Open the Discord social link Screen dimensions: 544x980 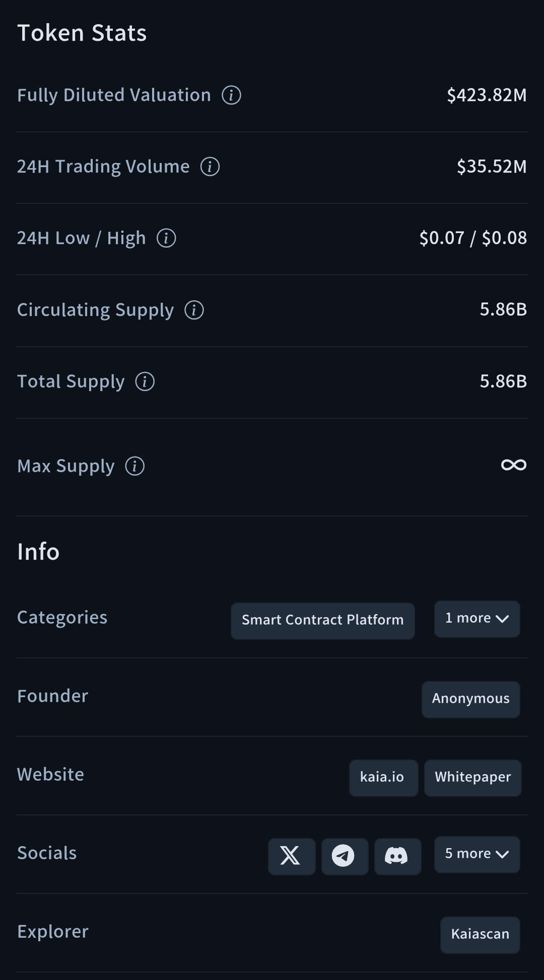[x=397, y=856]
